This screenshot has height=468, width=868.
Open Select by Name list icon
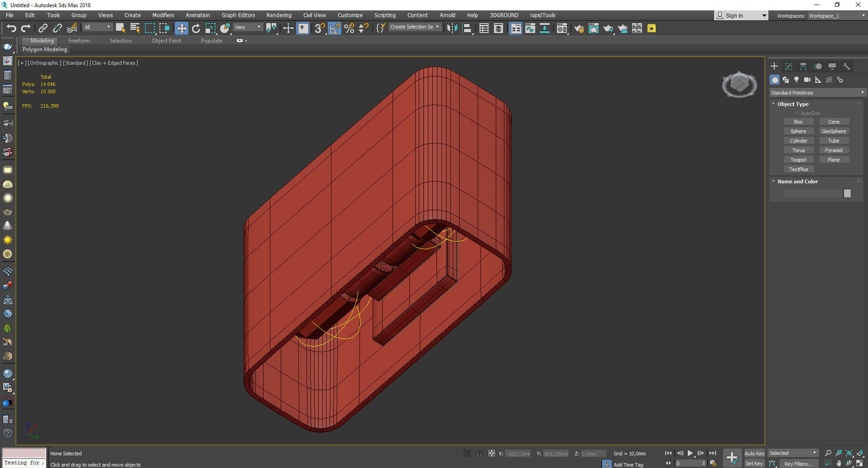click(x=135, y=29)
